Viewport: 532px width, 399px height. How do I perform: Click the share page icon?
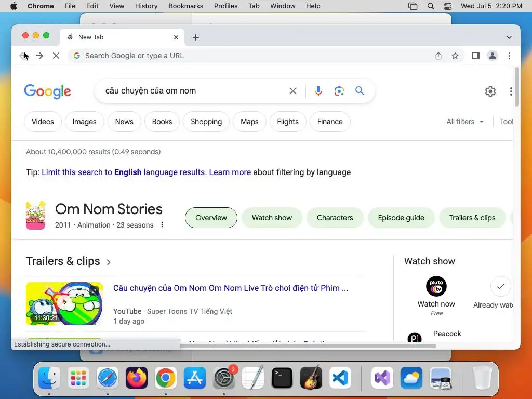pyautogui.click(x=438, y=56)
